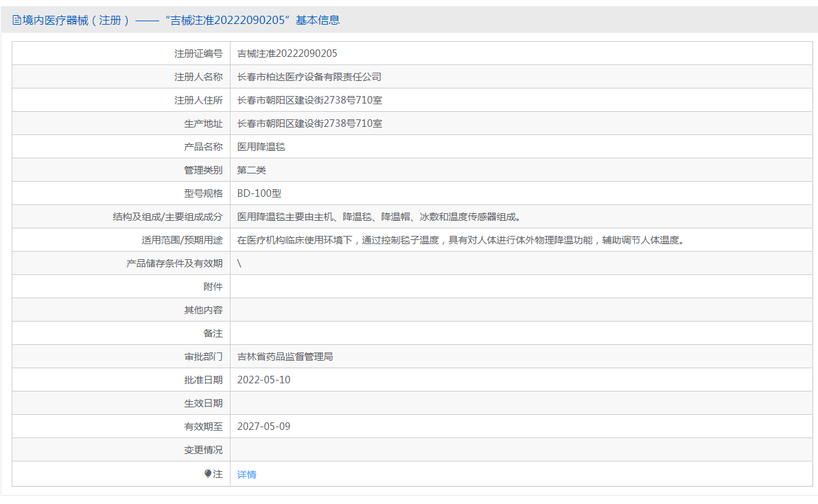Click the 其他内容 label
818x504 pixels.
(x=203, y=310)
